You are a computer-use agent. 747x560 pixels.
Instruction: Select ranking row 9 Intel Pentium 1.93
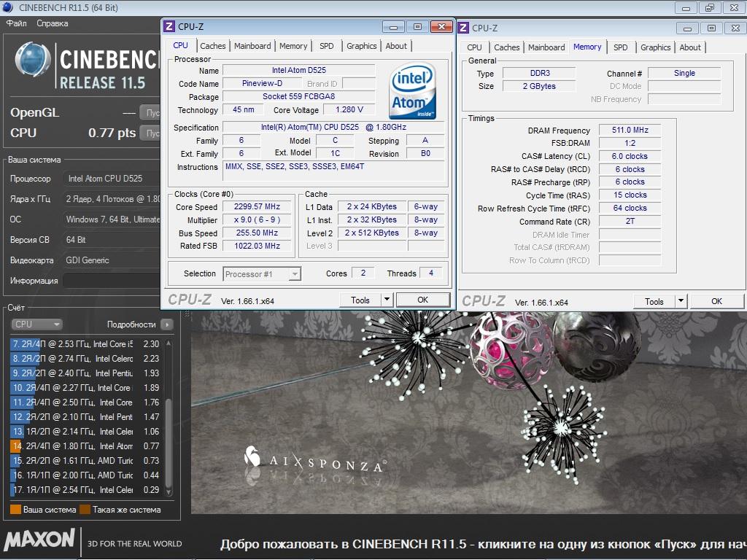(85, 373)
